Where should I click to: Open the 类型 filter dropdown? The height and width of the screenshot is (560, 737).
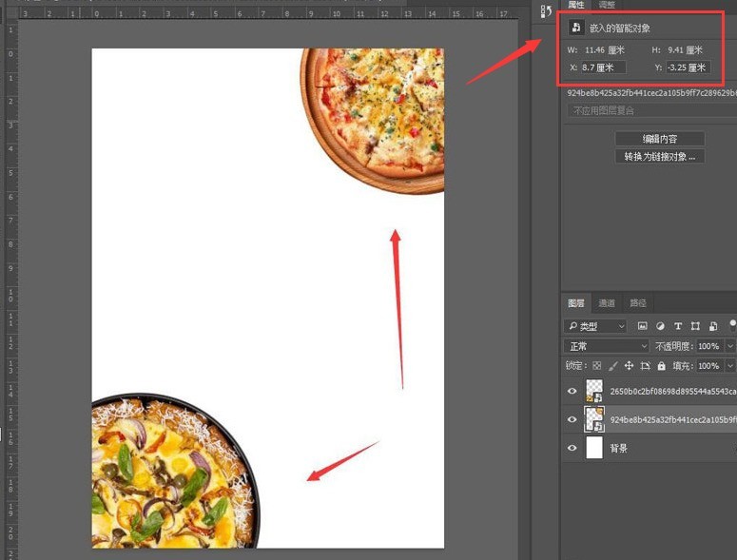coord(595,326)
